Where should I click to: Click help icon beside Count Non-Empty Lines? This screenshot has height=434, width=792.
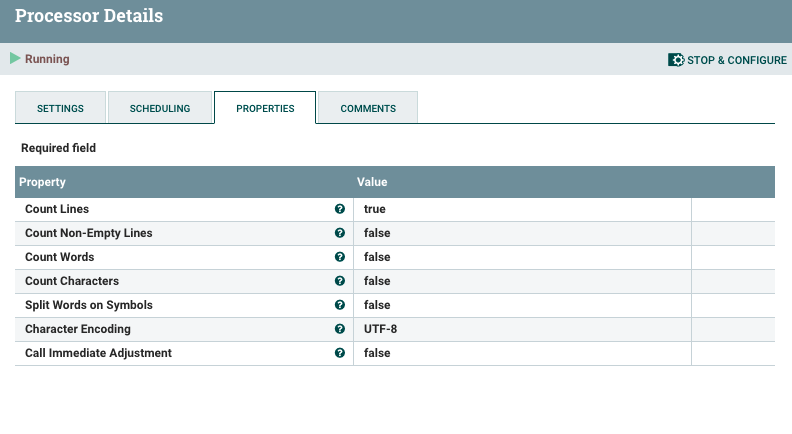[340, 233]
